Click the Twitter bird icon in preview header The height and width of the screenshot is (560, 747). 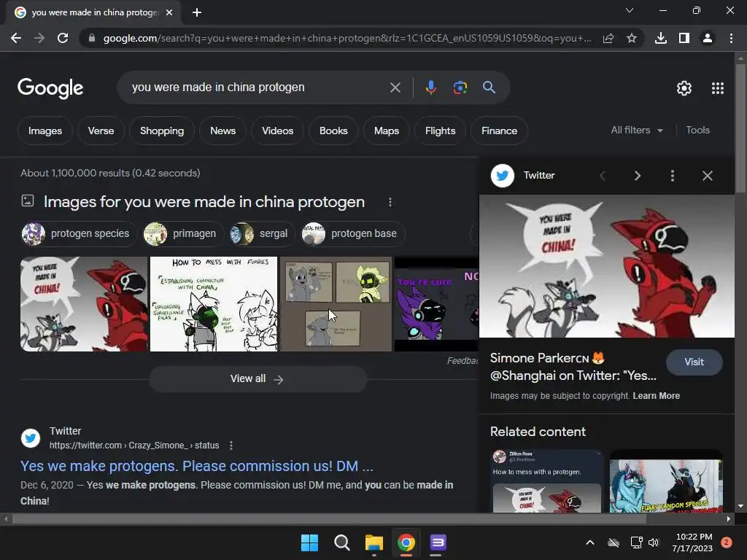pyautogui.click(x=503, y=176)
